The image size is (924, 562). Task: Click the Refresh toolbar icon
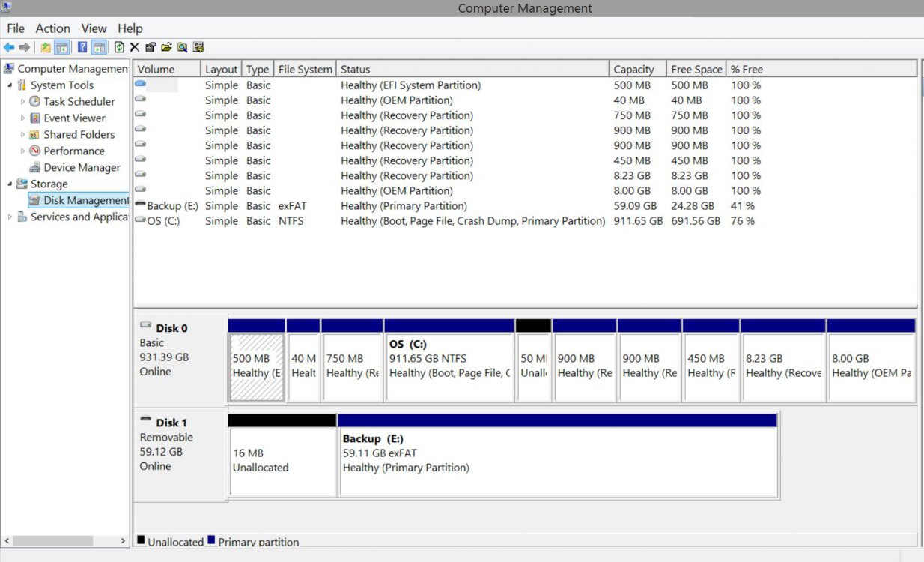coord(119,46)
